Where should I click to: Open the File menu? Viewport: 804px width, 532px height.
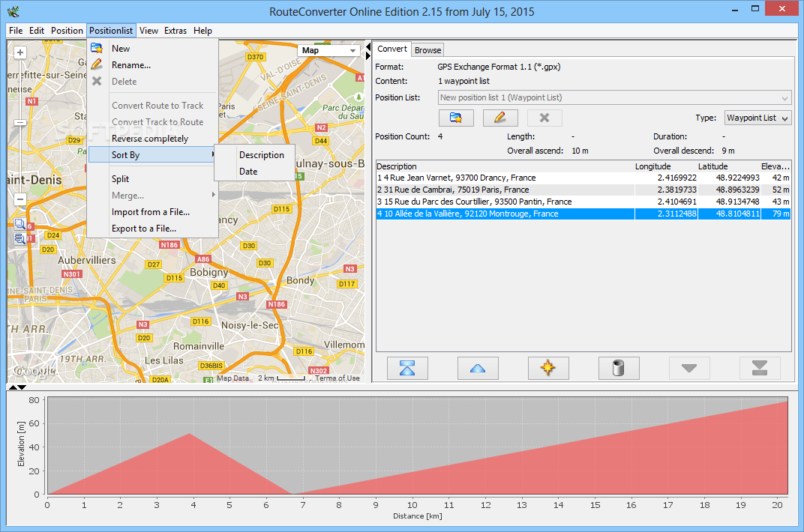click(x=16, y=30)
